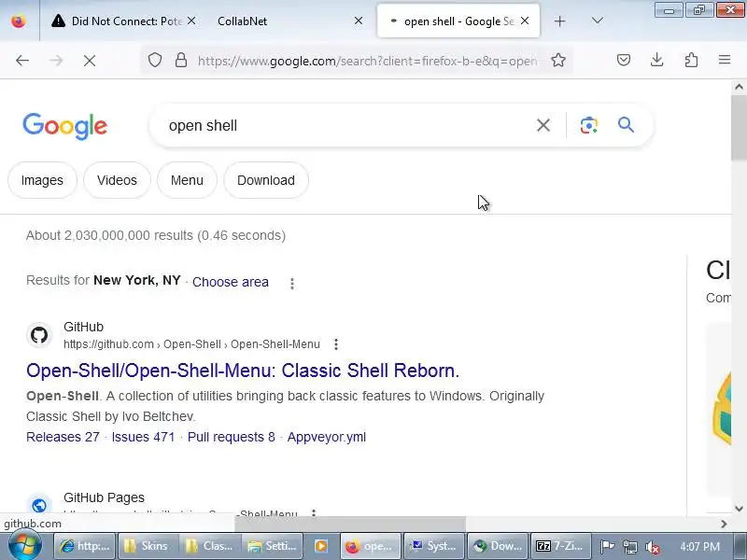The image size is (747, 560).
Task: Open the Skins folder taskbar button
Action: click(148, 546)
